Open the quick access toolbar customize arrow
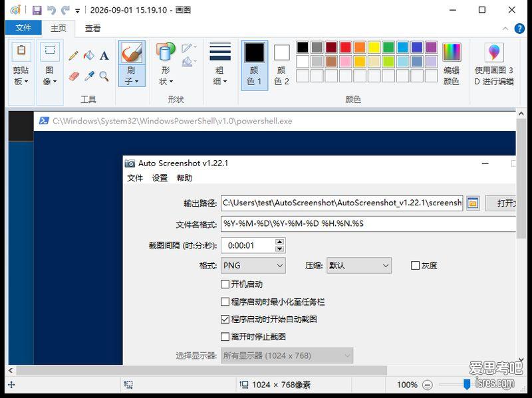The image size is (532, 398). (x=78, y=11)
